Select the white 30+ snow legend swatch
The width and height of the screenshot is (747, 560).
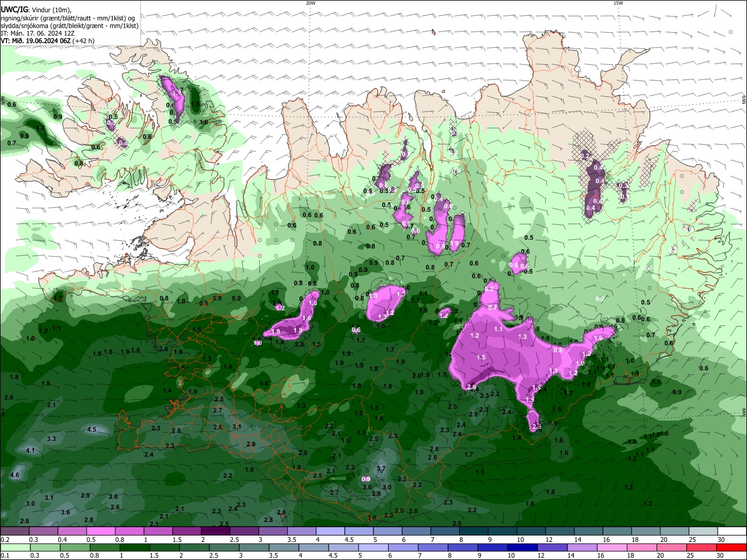point(732,531)
